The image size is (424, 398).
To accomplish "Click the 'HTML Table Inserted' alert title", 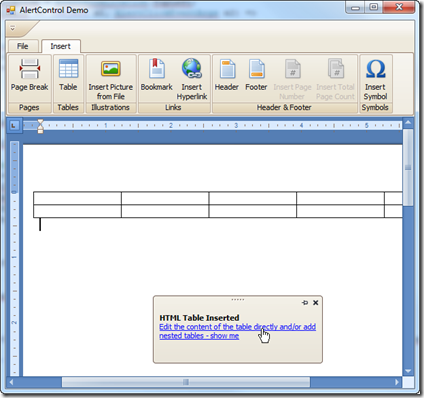I will click(199, 318).
